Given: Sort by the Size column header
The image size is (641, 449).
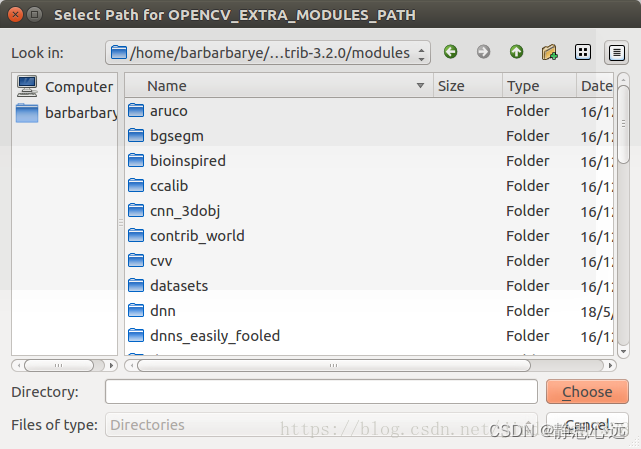Looking at the screenshot, I should [x=468, y=86].
